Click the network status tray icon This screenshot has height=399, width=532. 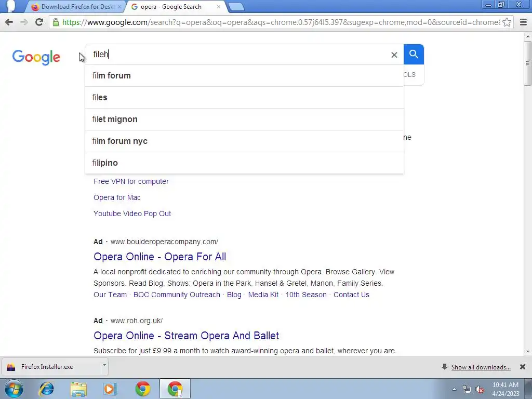pyautogui.click(x=467, y=390)
